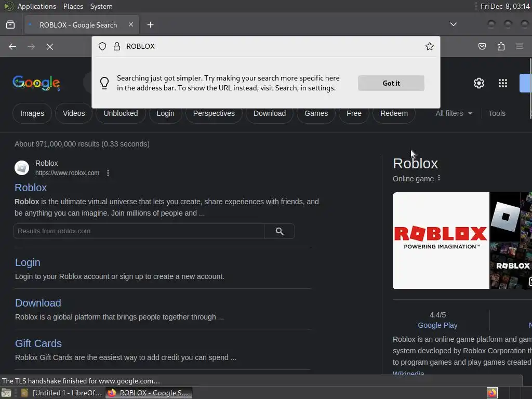Click the Results from roblox.com search field

pos(139,231)
